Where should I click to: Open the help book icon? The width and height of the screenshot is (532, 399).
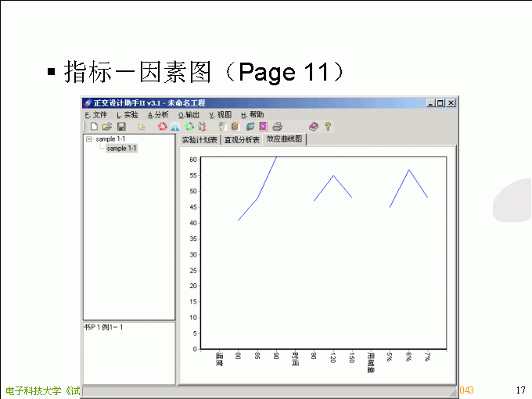[313, 126]
